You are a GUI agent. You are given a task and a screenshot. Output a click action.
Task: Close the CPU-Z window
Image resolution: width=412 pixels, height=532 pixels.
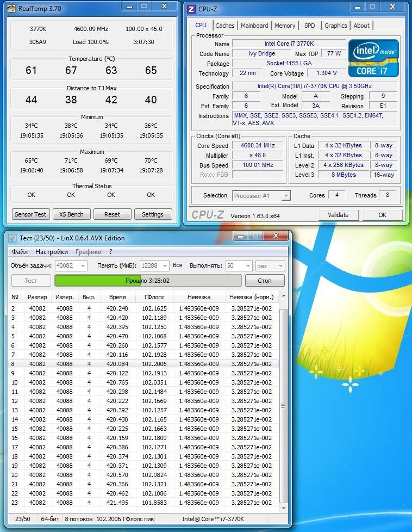392,7
